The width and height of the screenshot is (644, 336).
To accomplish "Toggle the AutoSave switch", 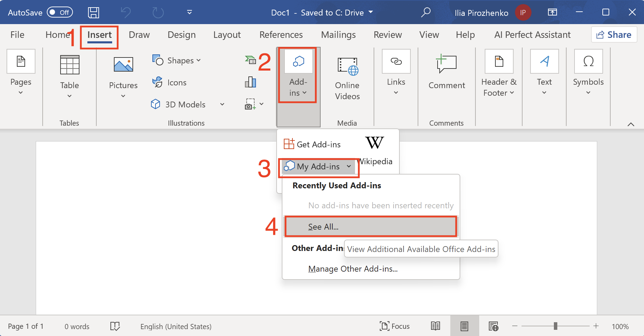I will pos(60,12).
